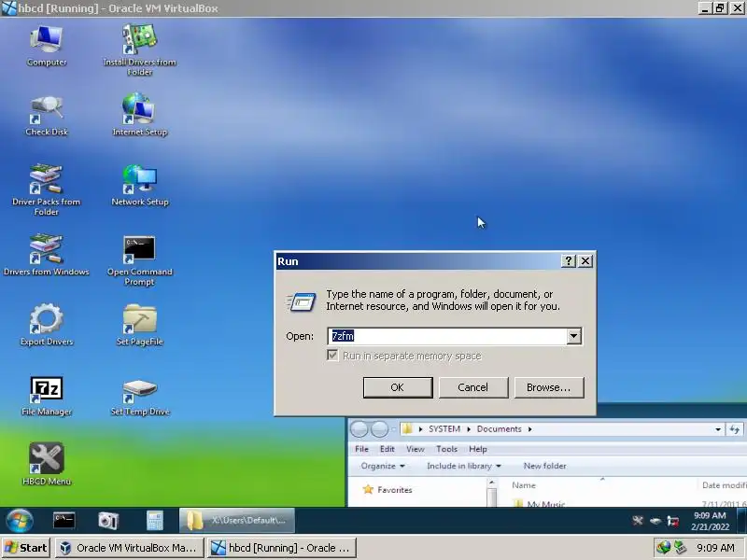Open Include in library dropdown
Image resolution: width=747 pixels, height=560 pixels.
(x=464, y=466)
